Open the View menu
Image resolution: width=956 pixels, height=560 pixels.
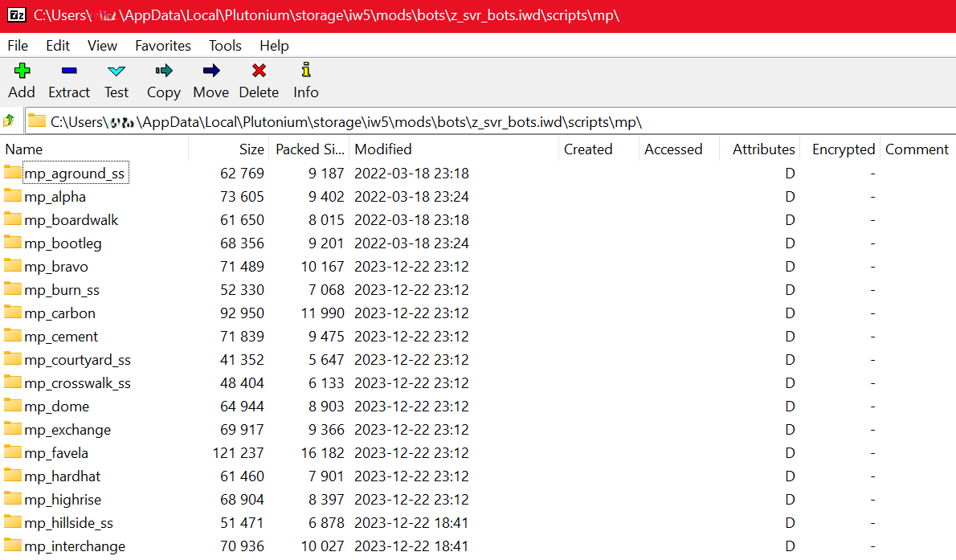tap(102, 46)
